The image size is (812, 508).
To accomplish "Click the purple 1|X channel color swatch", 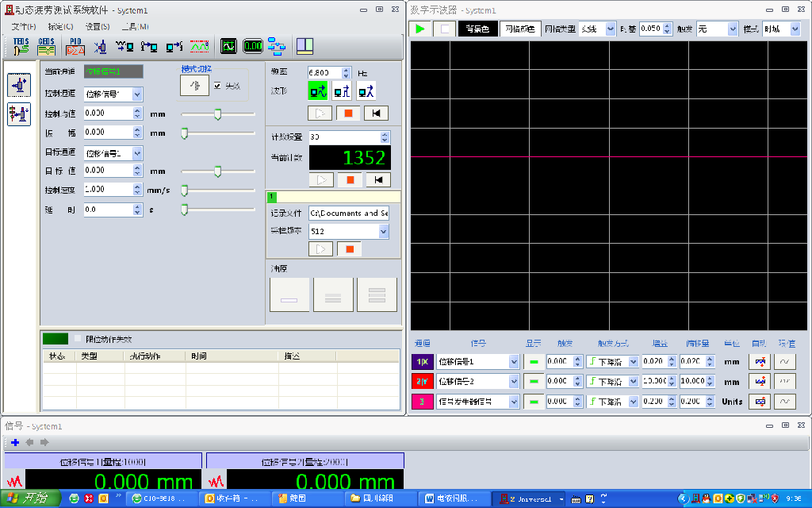I will pyautogui.click(x=423, y=361).
